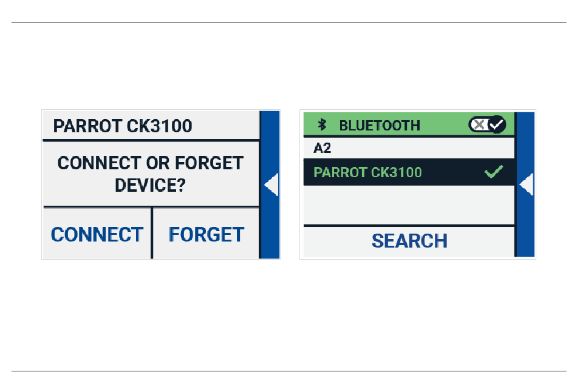Select the A2 device in the list

coord(409,148)
